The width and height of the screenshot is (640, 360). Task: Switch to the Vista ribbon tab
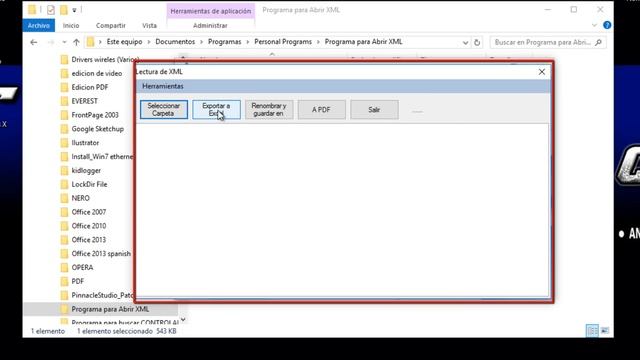[149, 25]
